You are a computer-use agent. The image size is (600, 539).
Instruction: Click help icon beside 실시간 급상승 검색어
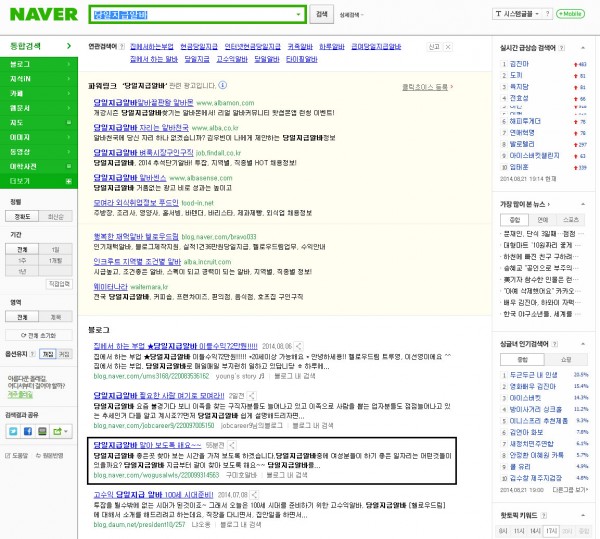pyautogui.click(x=562, y=48)
